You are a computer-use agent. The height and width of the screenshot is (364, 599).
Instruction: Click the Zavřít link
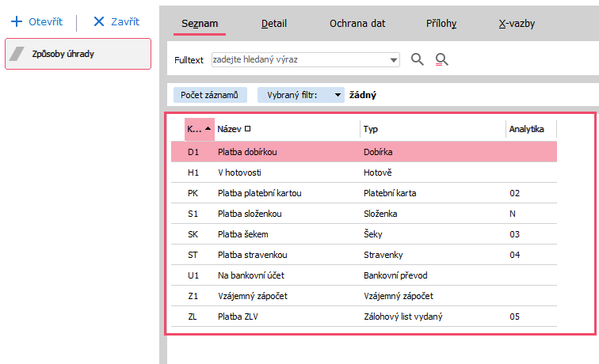pos(125,21)
